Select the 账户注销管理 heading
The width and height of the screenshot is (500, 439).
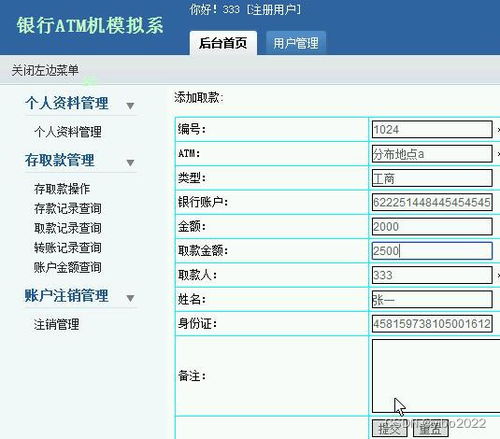click(x=67, y=295)
